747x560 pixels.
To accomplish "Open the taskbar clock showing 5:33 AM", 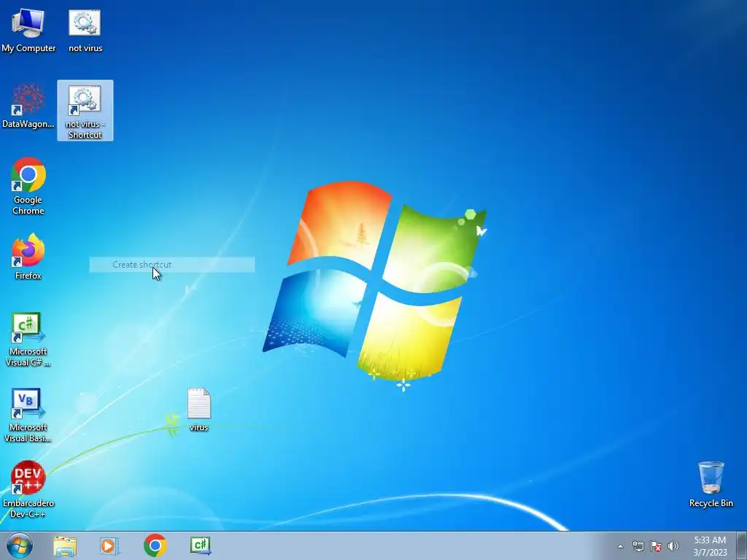I will (x=710, y=546).
